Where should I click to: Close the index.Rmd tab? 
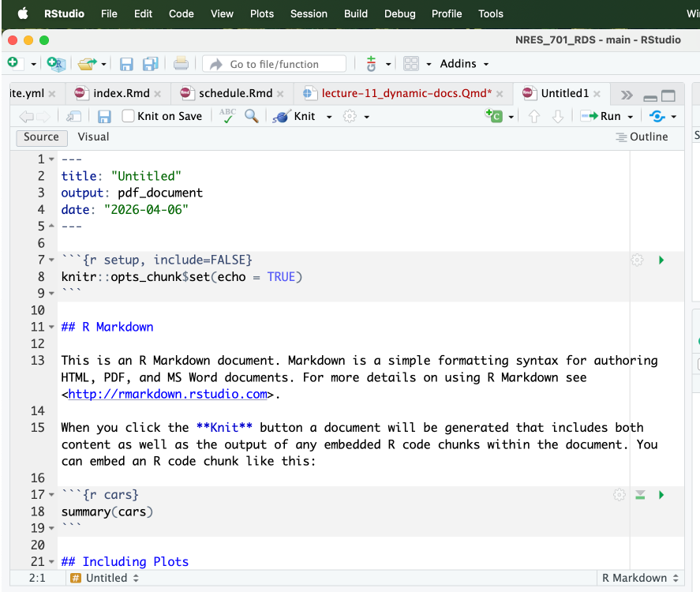(158, 94)
